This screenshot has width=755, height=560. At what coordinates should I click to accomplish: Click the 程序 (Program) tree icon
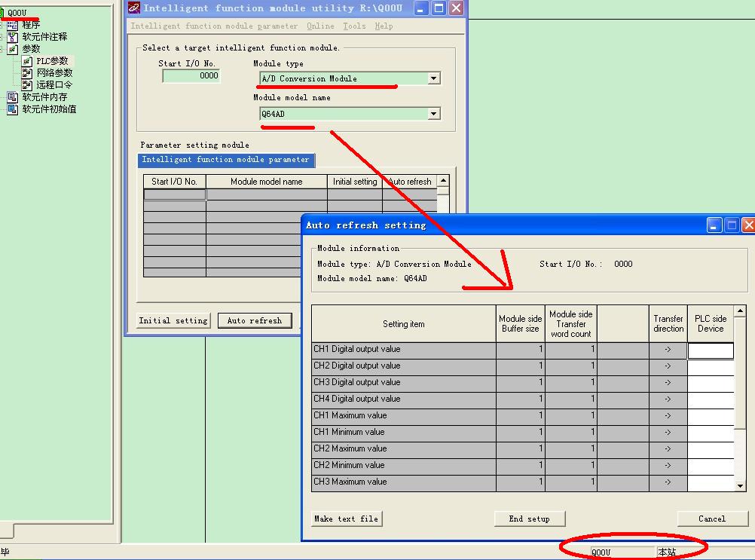tap(13, 25)
